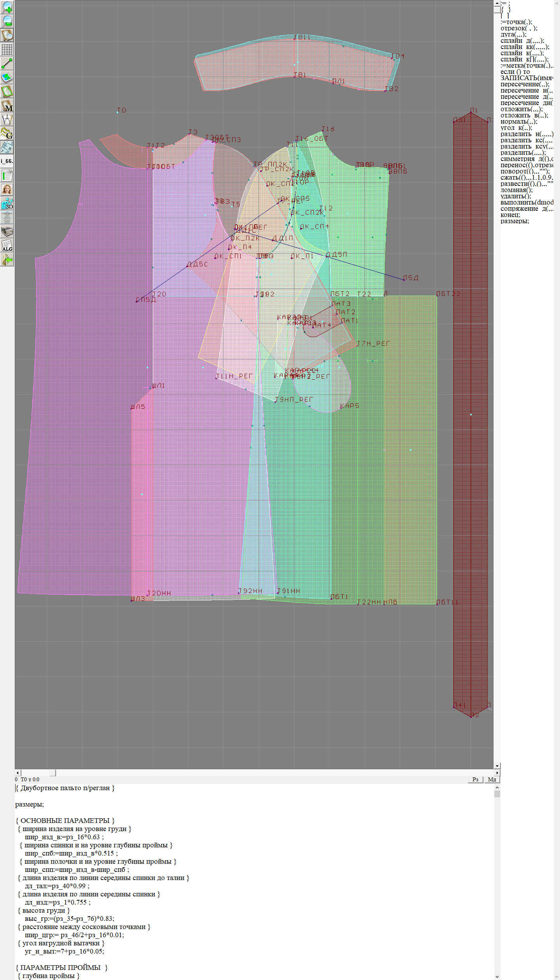Choose 'ломаная();' in the operator list
The height and width of the screenshot is (980, 560).
pyautogui.click(x=516, y=190)
